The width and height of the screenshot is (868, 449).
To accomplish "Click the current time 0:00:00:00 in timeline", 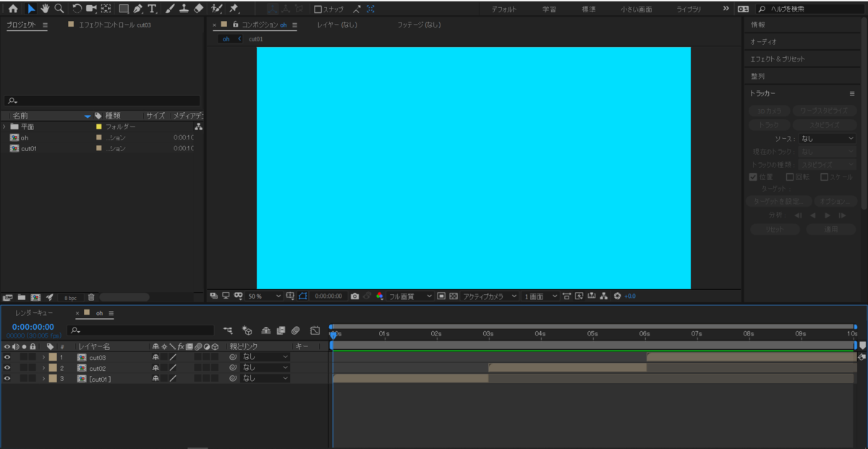I will (33, 327).
